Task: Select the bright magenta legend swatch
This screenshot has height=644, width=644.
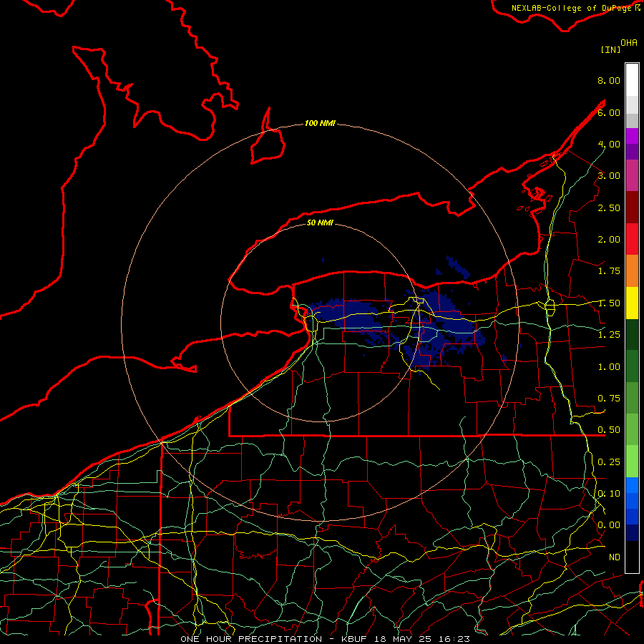Action: [x=632, y=136]
